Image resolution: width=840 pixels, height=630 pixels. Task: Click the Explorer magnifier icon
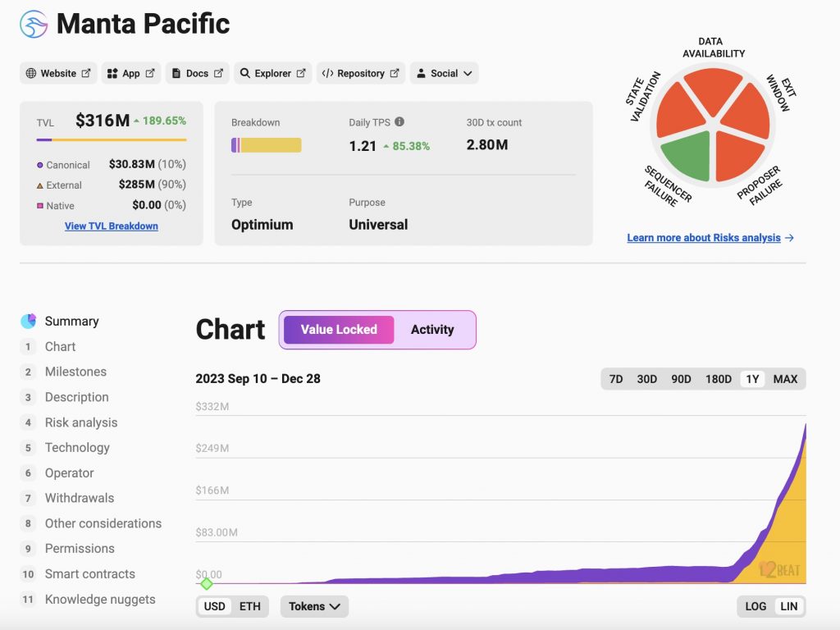[244, 73]
